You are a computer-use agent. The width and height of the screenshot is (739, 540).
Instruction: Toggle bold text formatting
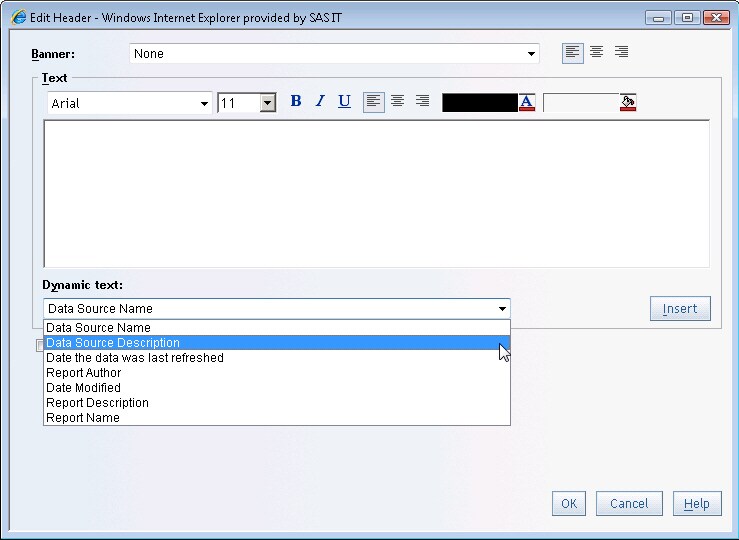point(295,101)
